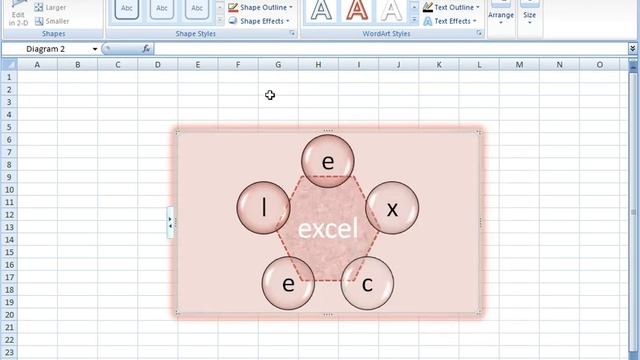640x360 pixels.
Task: Open the Shape Outline dropdown
Action: click(260, 7)
